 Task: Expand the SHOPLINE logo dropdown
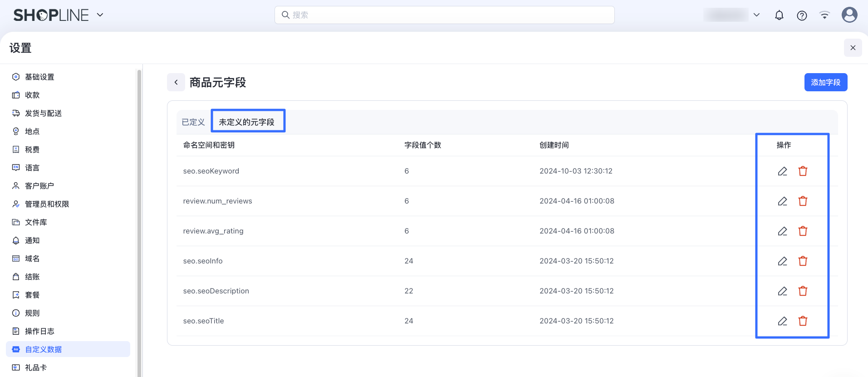[100, 15]
